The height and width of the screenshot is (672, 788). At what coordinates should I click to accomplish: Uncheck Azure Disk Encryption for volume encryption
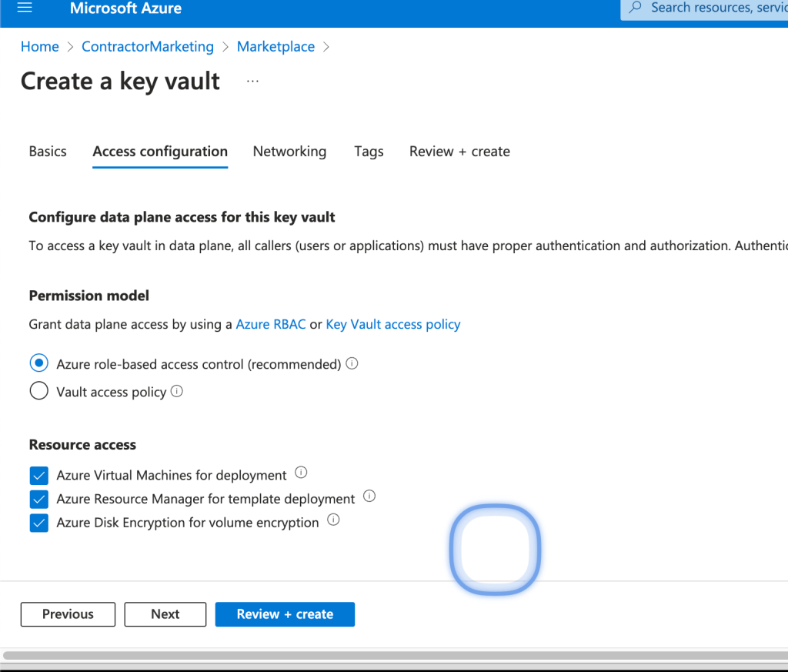tap(39, 523)
